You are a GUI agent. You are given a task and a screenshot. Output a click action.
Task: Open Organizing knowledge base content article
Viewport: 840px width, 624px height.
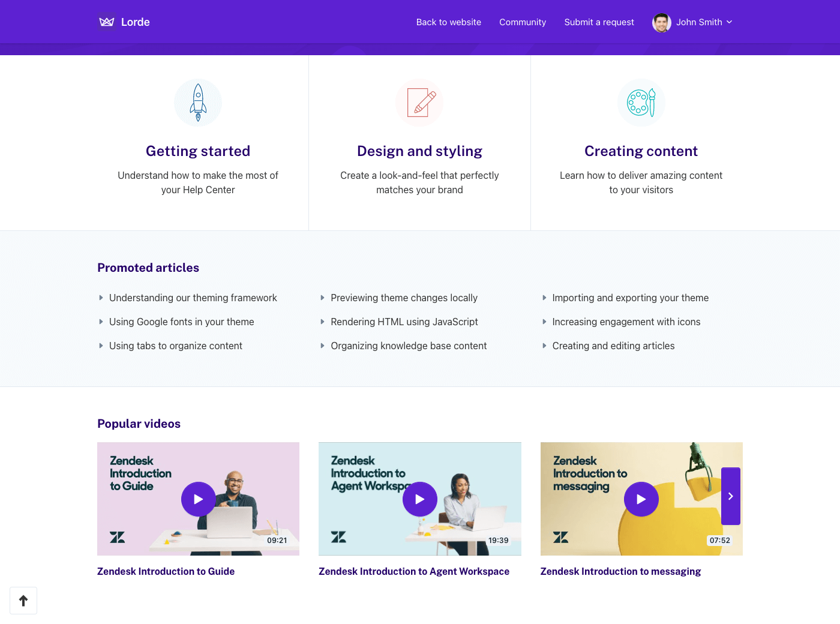409,346
